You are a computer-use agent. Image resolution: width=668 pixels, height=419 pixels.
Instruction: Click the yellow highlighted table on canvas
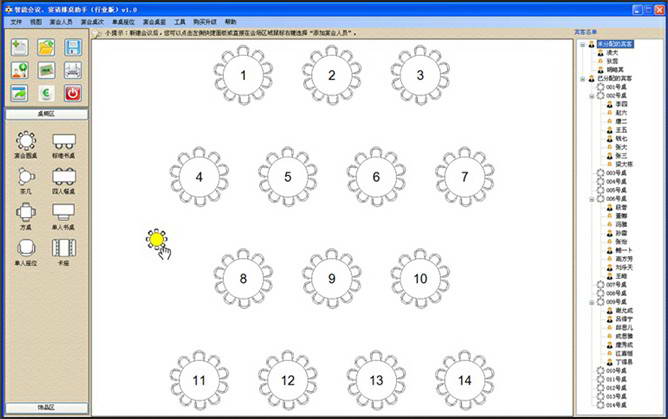pos(156,239)
